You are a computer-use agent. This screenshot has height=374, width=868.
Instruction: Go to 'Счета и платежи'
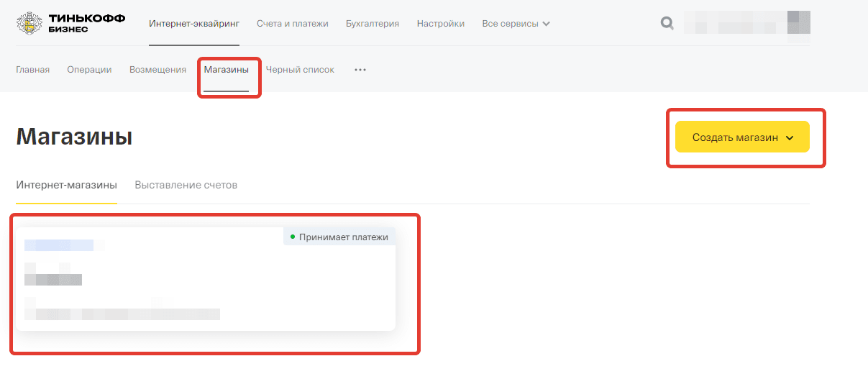[x=292, y=24]
